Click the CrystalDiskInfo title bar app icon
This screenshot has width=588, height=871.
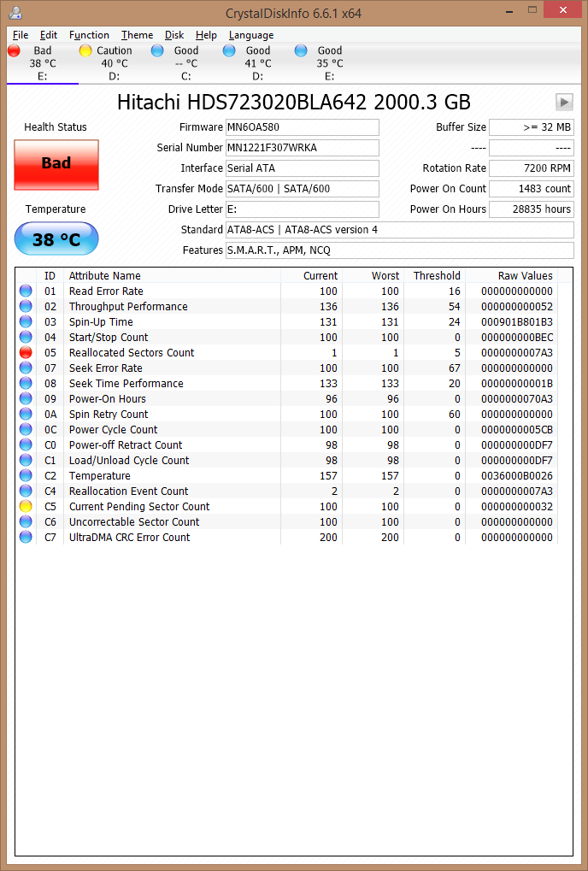click(x=15, y=12)
